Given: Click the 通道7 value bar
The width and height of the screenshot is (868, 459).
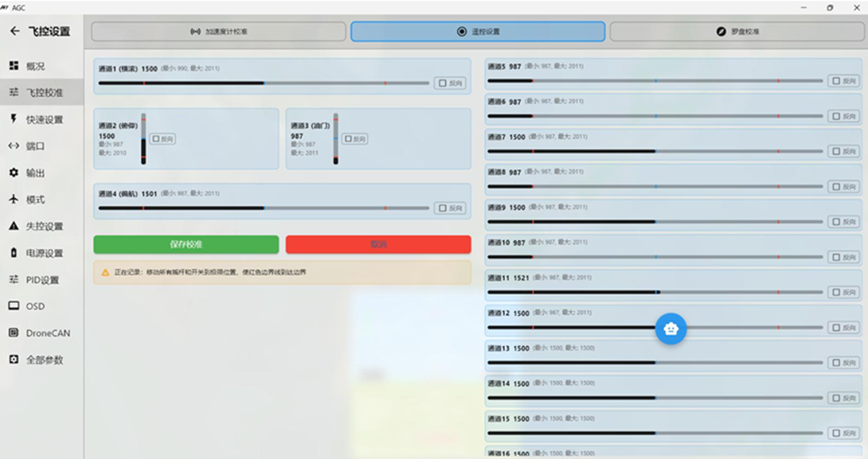Looking at the screenshot, I should [655, 151].
